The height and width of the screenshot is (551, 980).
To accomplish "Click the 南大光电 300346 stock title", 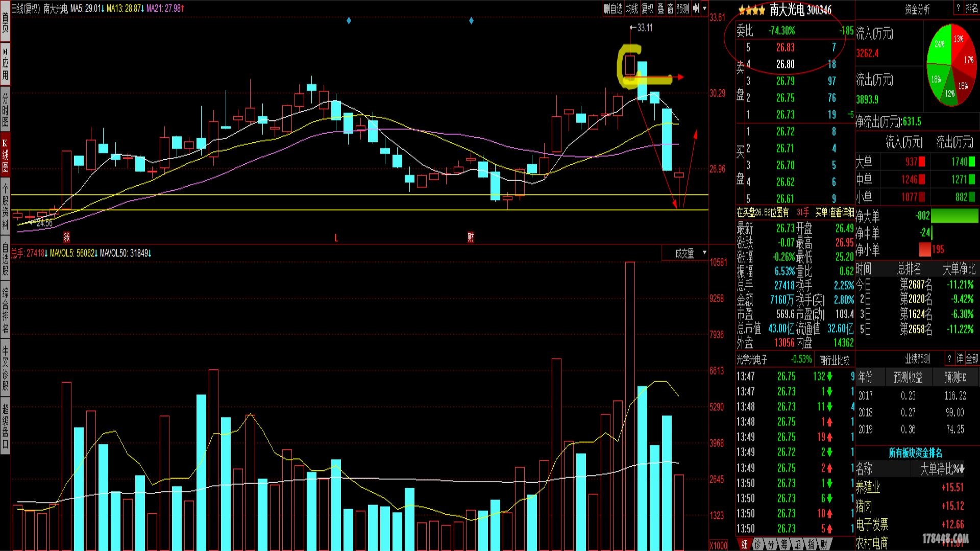I will 800,10.
